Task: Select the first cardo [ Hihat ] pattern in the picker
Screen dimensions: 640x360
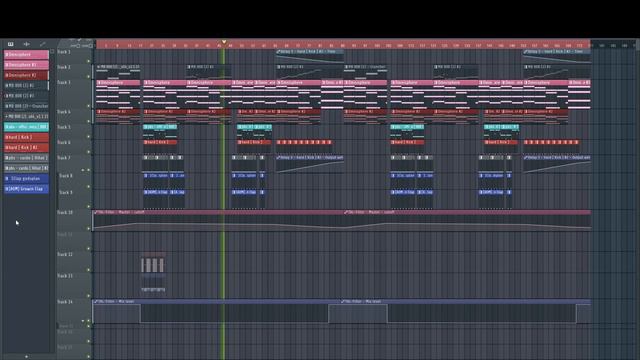Action: point(26,158)
